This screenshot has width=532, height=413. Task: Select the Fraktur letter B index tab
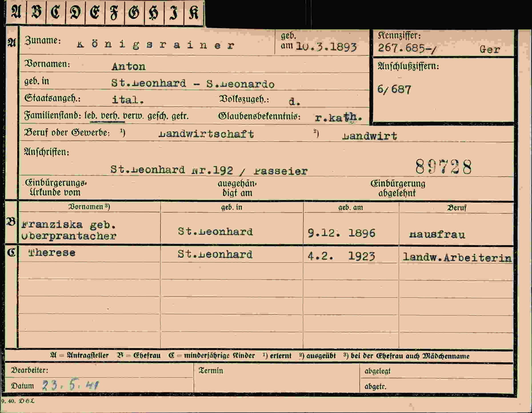(36, 12)
